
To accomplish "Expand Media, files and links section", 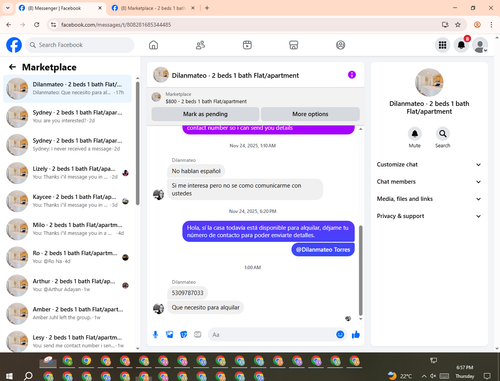I will point(429,199).
